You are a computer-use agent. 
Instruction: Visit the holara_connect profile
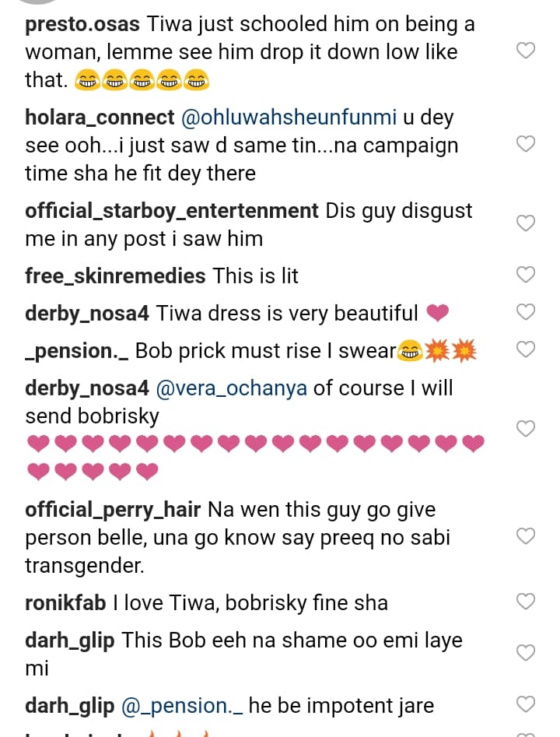click(x=100, y=118)
